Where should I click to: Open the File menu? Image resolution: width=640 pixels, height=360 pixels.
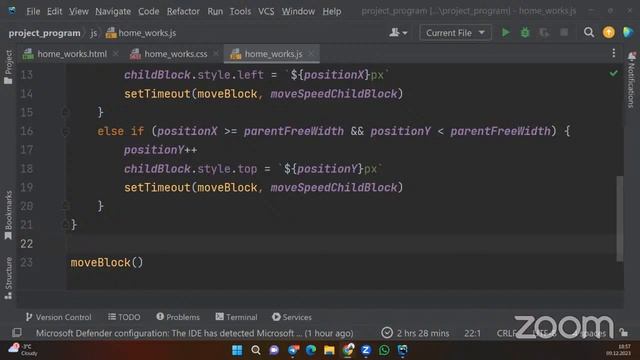(33, 11)
